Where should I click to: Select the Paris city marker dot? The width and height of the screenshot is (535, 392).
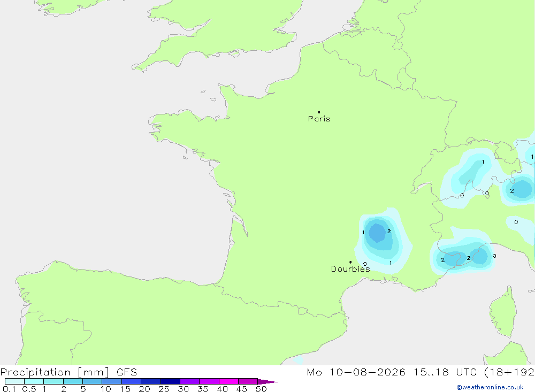click(319, 112)
